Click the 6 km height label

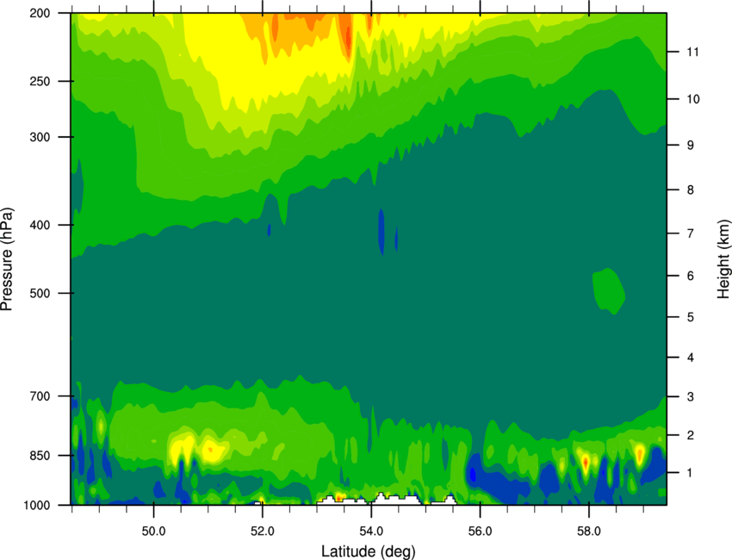point(691,276)
